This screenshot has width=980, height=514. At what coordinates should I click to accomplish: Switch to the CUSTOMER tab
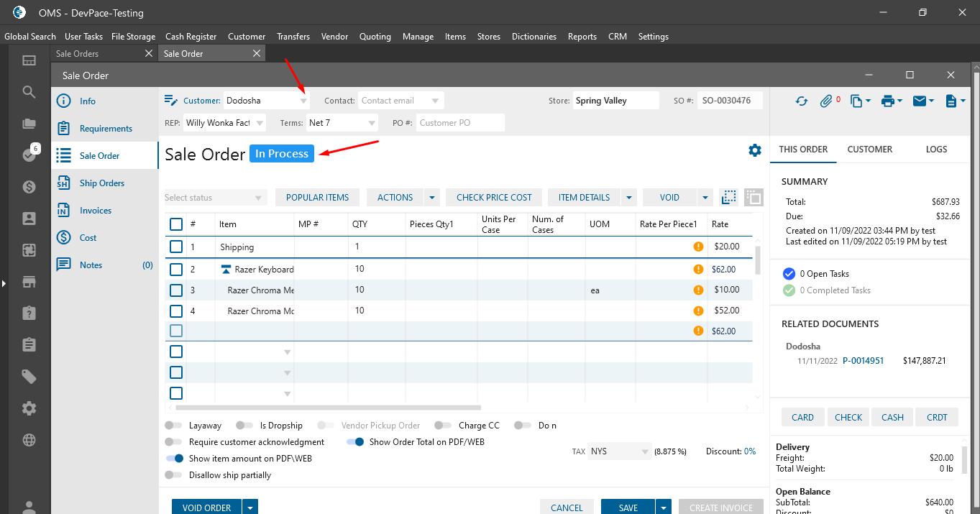click(869, 150)
